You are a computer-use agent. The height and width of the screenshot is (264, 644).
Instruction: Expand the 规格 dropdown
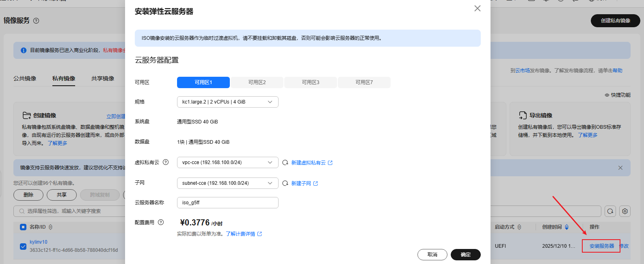click(227, 102)
